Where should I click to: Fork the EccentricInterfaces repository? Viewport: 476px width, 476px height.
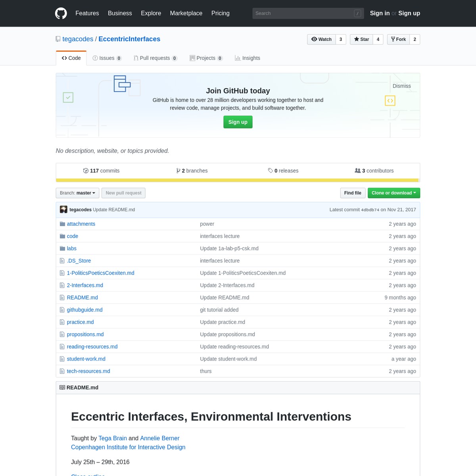coord(398,39)
